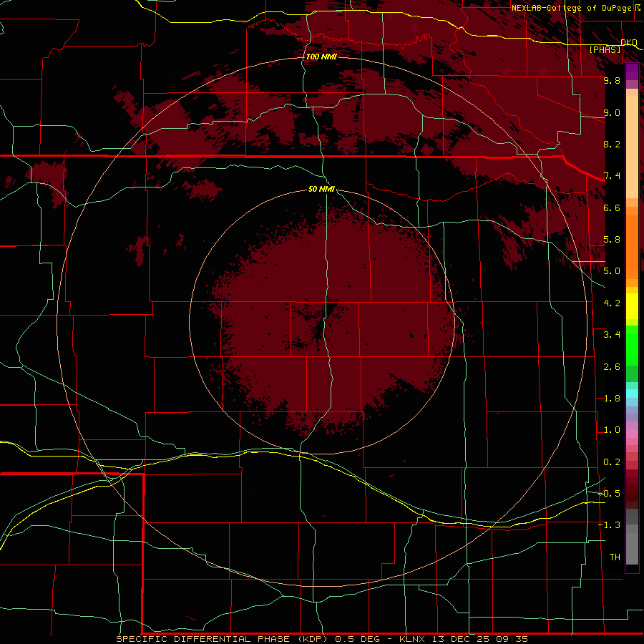Viewport: 644px width, 644px height.
Task: Click the bright green segment of color bar
Action: tap(632, 345)
